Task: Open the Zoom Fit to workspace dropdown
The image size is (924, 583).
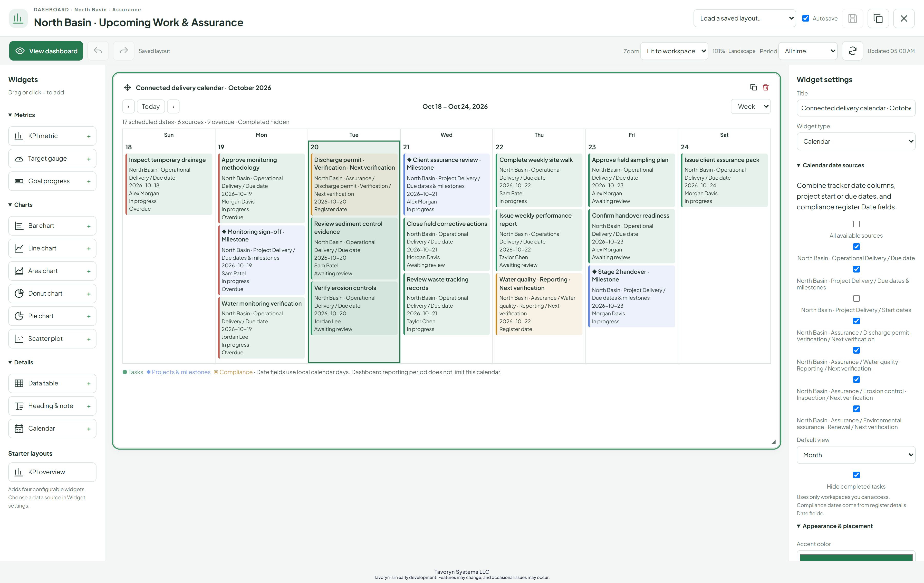Action: click(x=674, y=51)
